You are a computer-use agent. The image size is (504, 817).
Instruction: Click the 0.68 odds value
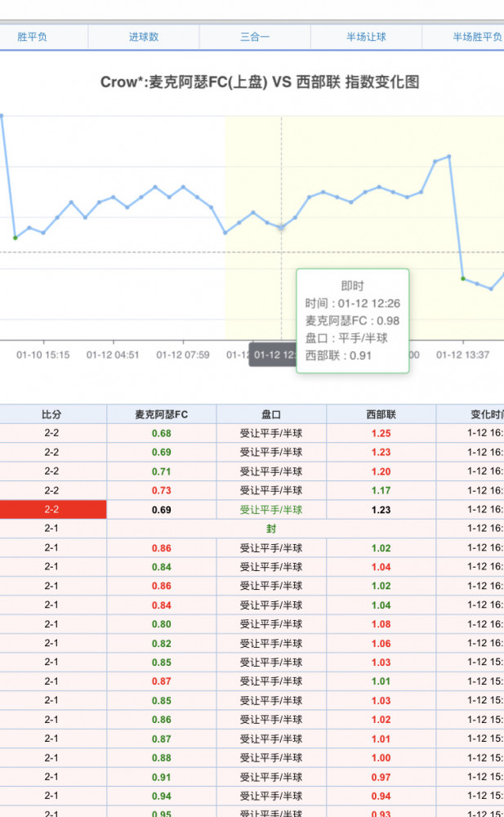(x=162, y=434)
